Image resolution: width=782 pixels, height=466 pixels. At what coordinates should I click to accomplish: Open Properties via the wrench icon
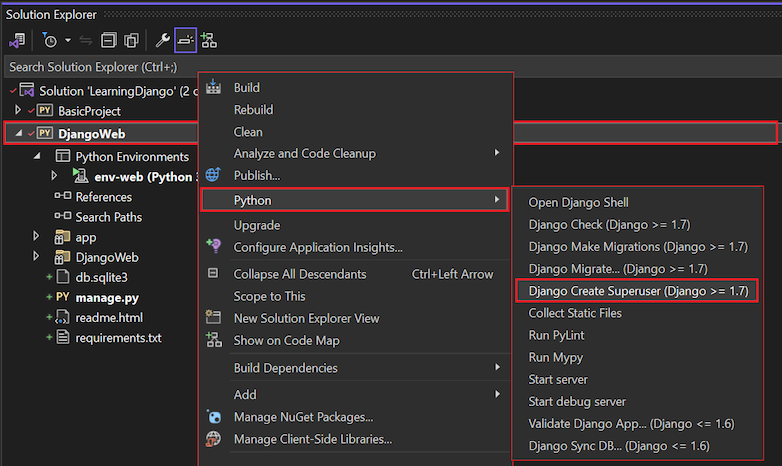coord(162,40)
